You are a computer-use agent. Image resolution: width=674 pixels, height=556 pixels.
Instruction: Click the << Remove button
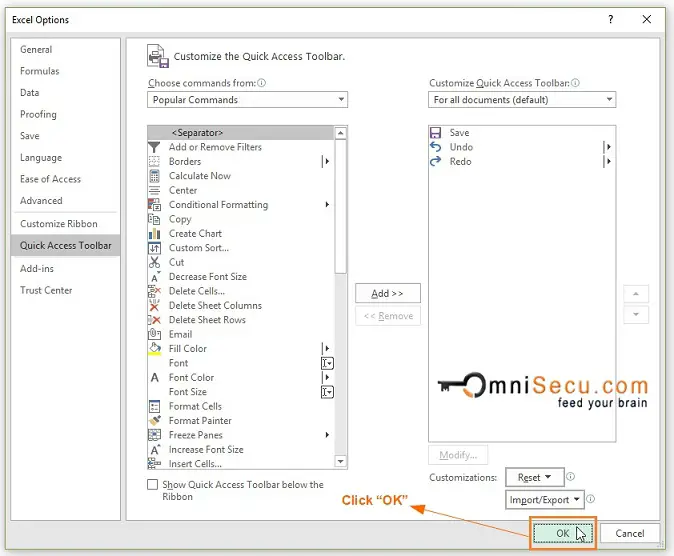point(388,316)
